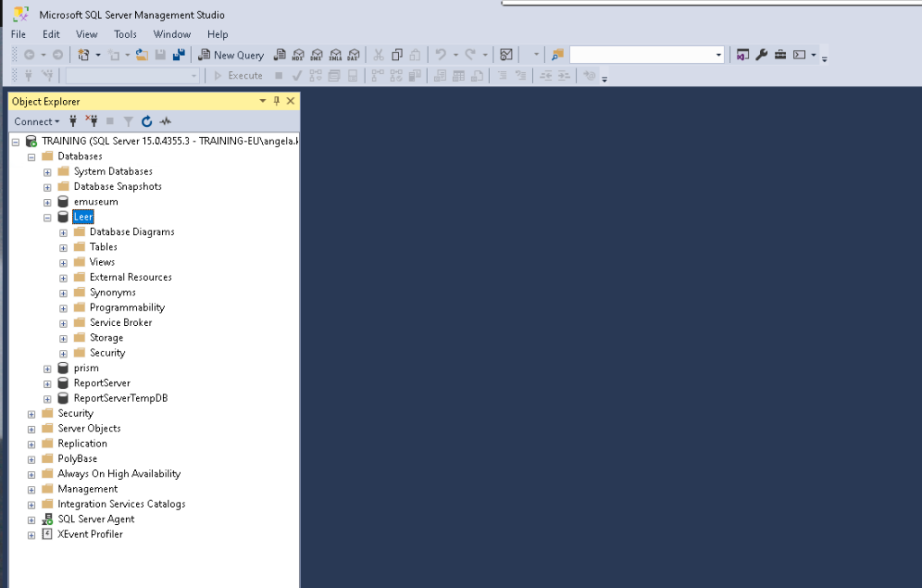Open the Activity Monitor icon
Screen dimensions: 922x588
pos(506,55)
